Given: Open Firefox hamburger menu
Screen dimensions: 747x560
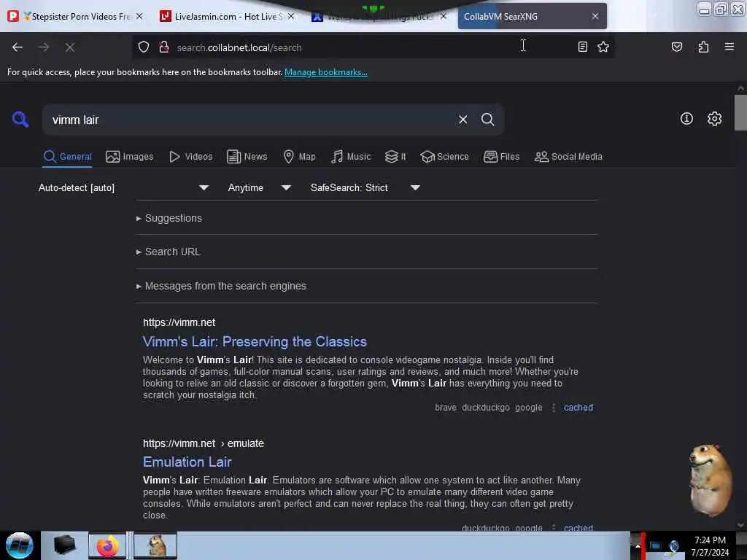Looking at the screenshot, I should pos(729,47).
